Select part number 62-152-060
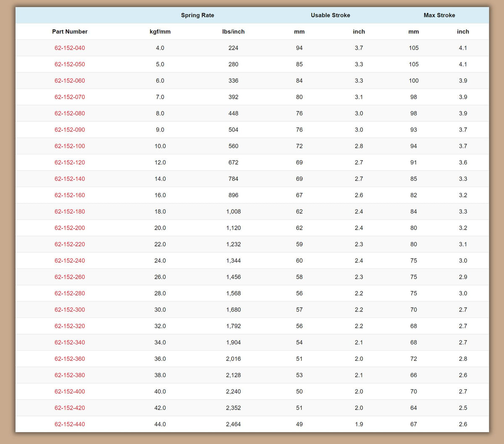 (70, 81)
